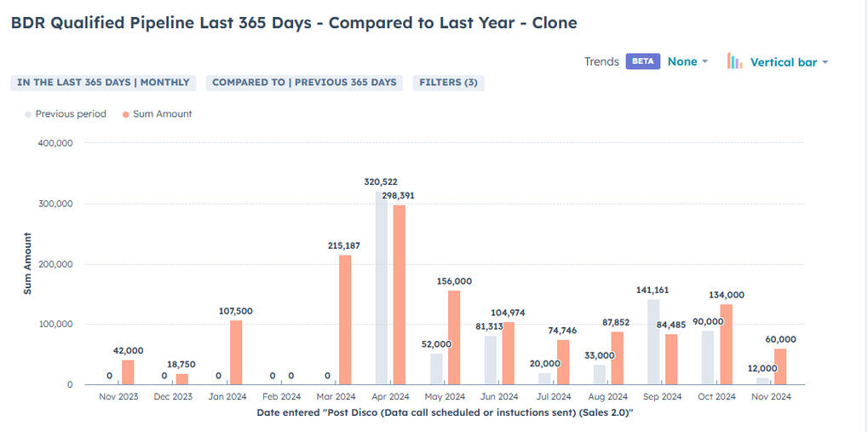Toggle the Previous period legend item
The width and height of the screenshot is (868, 432).
click(71, 114)
